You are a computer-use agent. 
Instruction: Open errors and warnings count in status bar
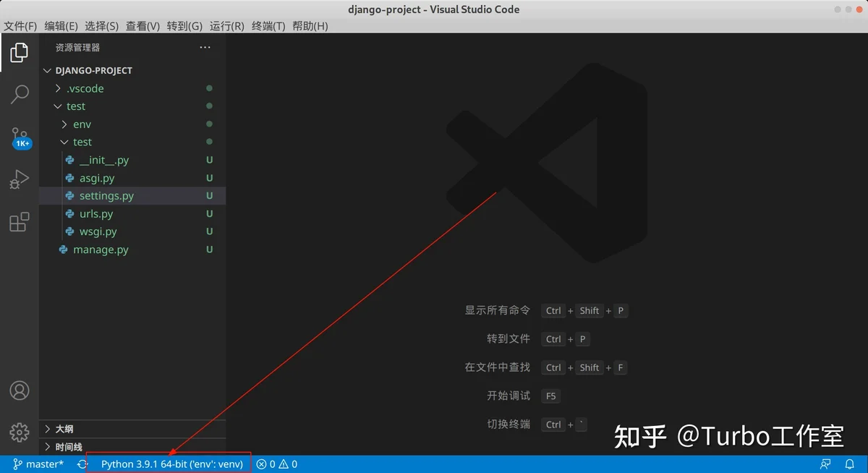[277, 464]
